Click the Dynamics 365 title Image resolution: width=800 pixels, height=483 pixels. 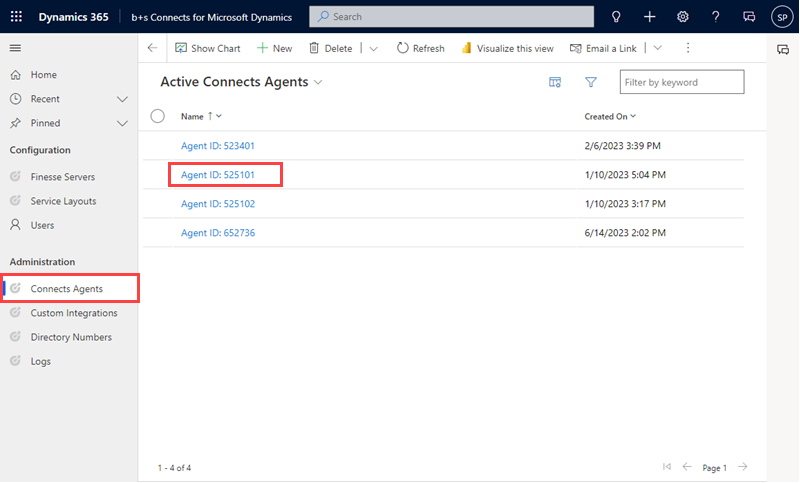click(73, 17)
